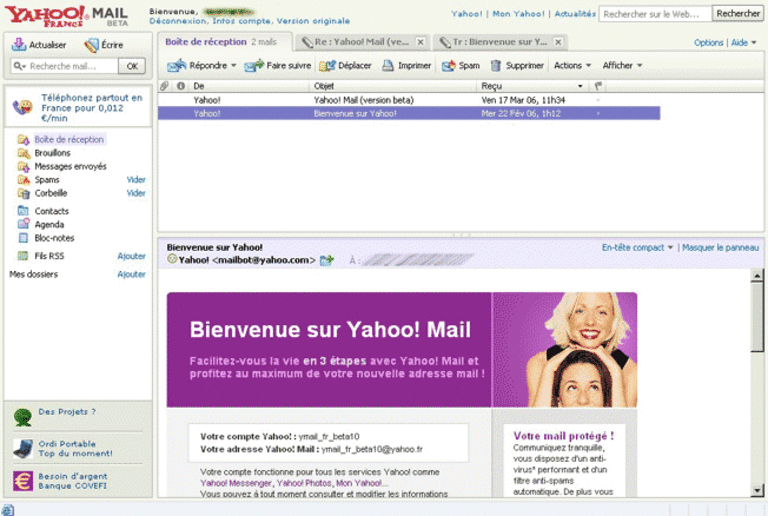Click the Spam icon in toolbar

pyautogui.click(x=448, y=66)
